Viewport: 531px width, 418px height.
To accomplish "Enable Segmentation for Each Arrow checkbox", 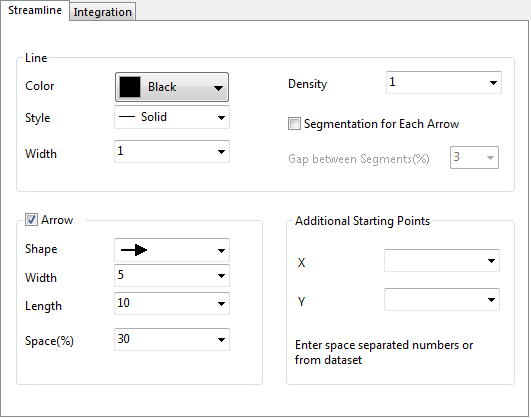I will [294, 124].
